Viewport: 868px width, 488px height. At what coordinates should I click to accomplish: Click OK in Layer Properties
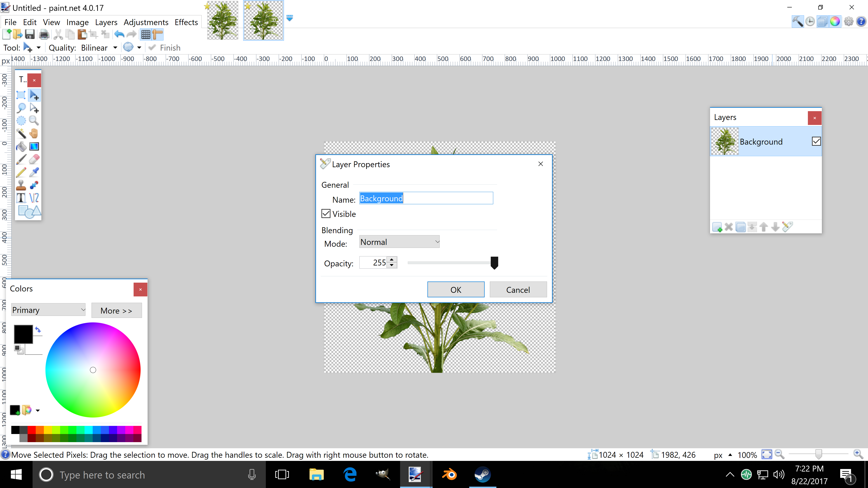pyautogui.click(x=455, y=290)
